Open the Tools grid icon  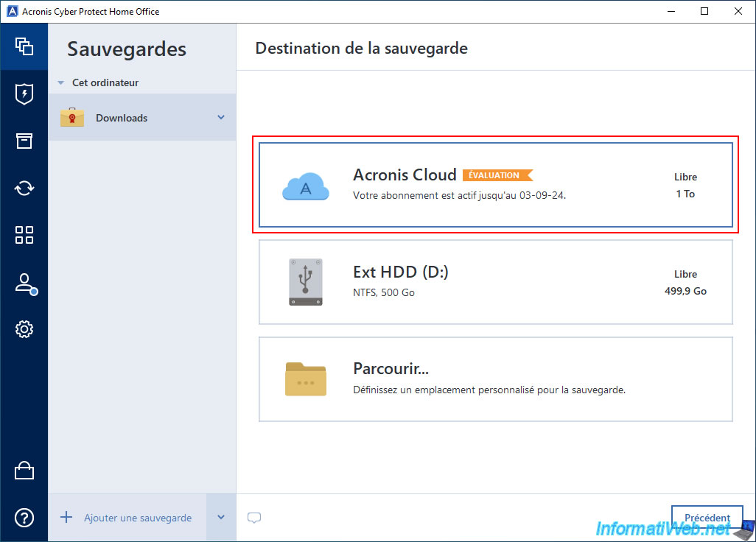(x=24, y=235)
